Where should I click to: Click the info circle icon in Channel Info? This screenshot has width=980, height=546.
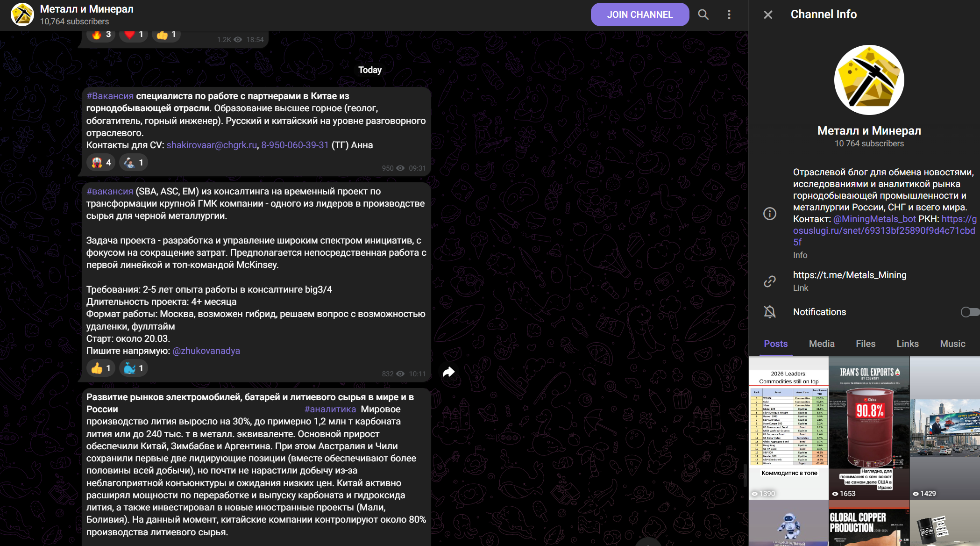point(769,214)
